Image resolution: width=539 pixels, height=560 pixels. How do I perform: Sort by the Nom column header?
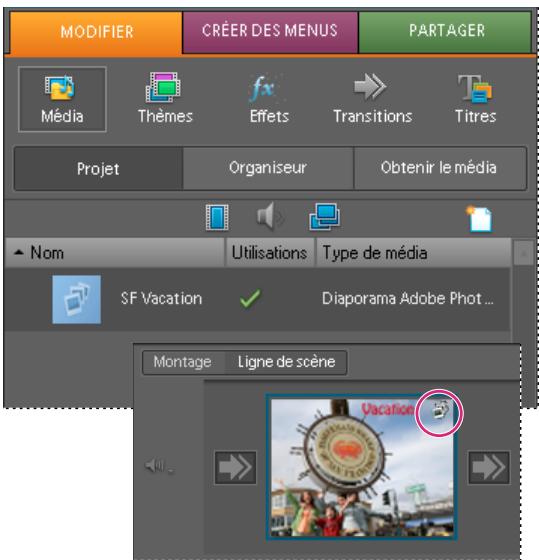click(115, 253)
